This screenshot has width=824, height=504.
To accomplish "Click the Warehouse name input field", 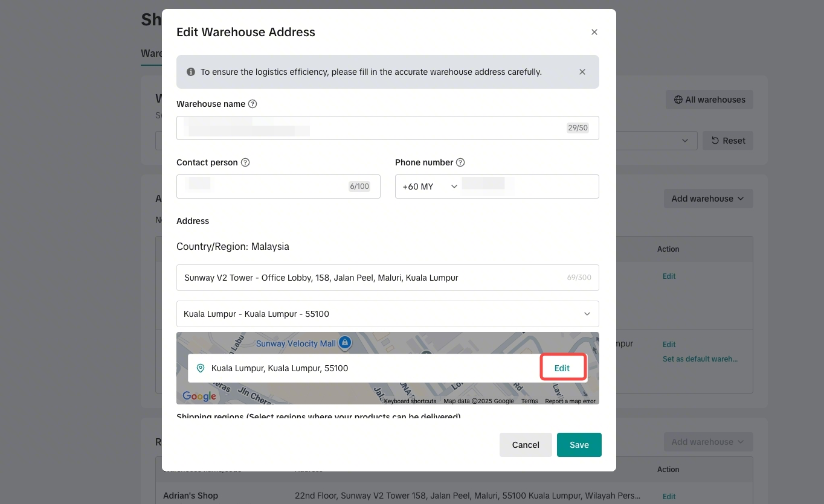I will click(x=388, y=128).
